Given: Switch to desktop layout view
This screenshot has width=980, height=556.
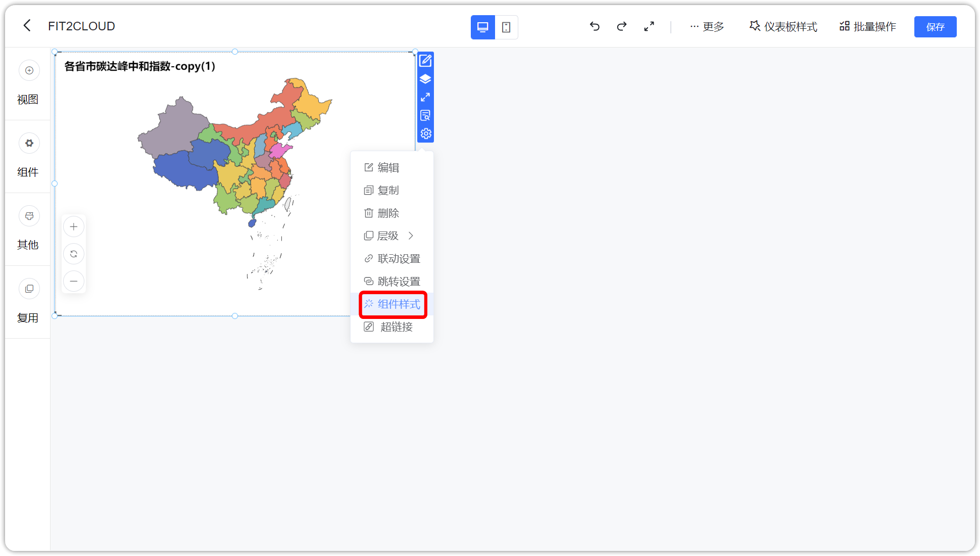Looking at the screenshot, I should (482, 27).
